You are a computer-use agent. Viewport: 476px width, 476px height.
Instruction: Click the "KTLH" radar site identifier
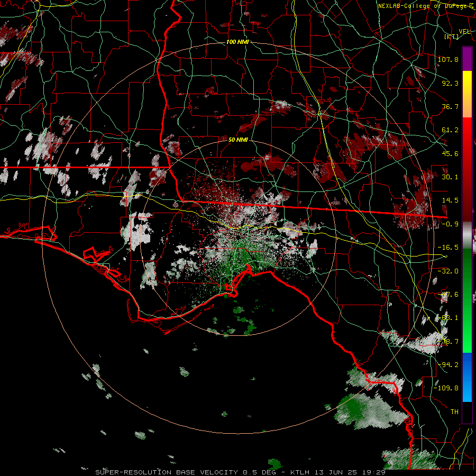[299, 472]
